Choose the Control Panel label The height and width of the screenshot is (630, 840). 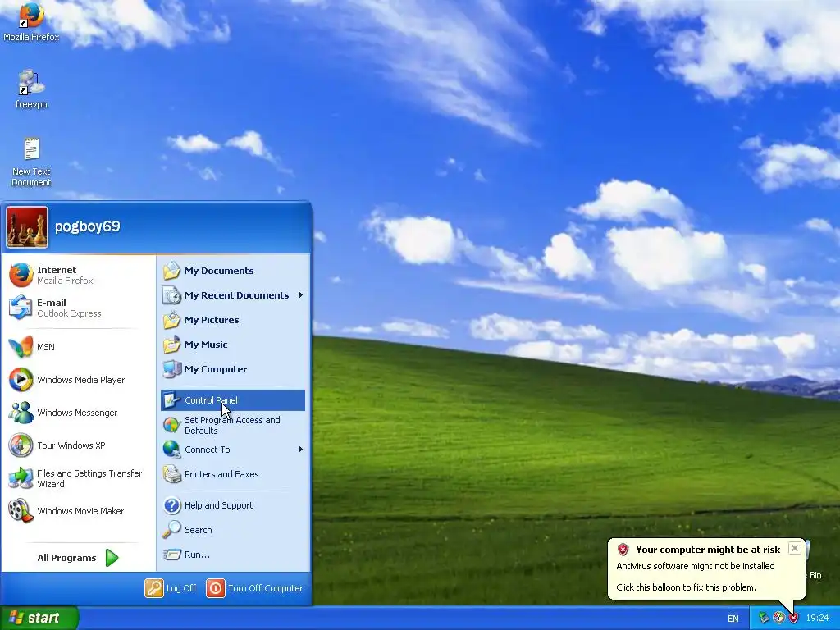[211, 400]
